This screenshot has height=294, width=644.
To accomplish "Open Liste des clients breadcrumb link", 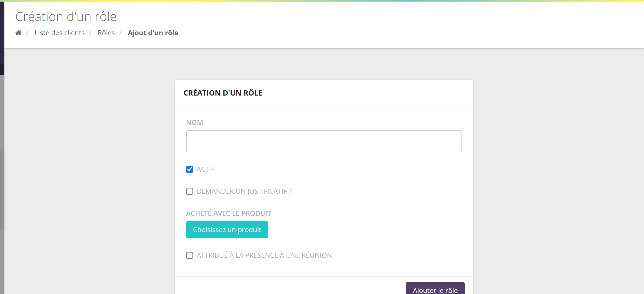I will [60, 33].
